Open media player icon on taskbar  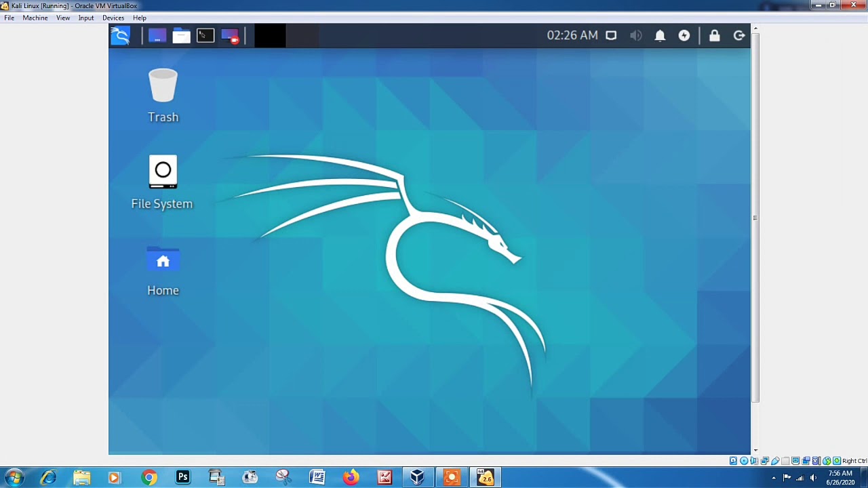click(114, 478)
